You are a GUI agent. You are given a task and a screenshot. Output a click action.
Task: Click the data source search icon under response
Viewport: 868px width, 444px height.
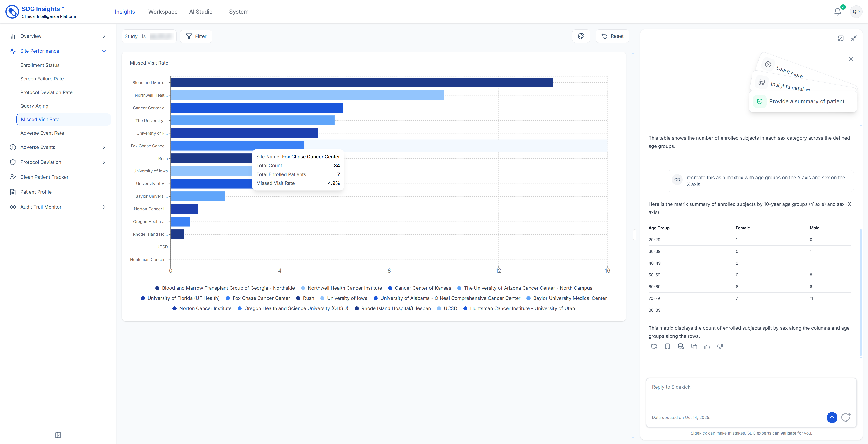click(x=681, y=346)
